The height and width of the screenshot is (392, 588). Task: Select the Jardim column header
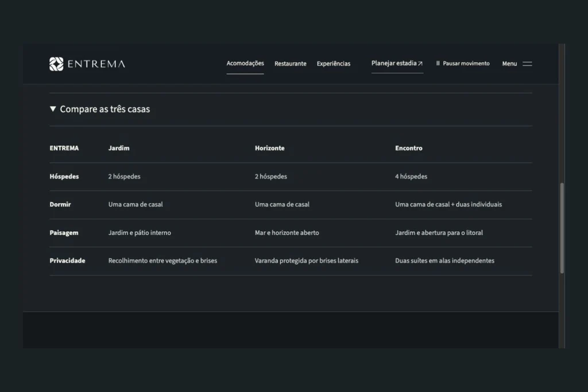119,148
